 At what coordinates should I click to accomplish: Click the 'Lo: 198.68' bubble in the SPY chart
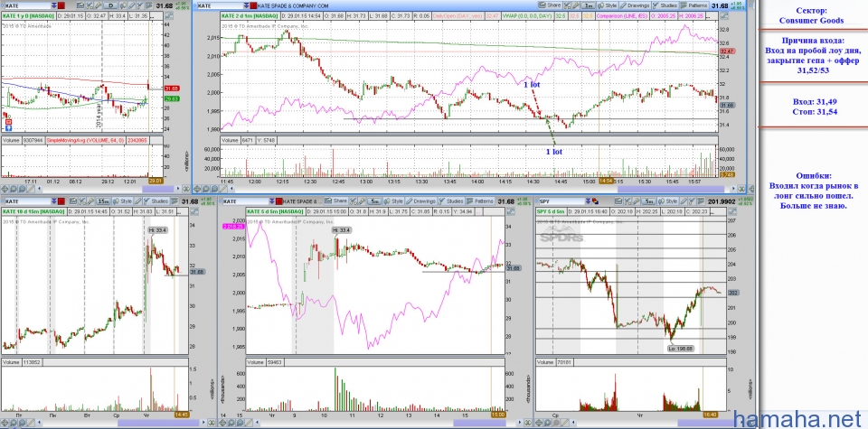pyautogui.click(x=680, y=348)
